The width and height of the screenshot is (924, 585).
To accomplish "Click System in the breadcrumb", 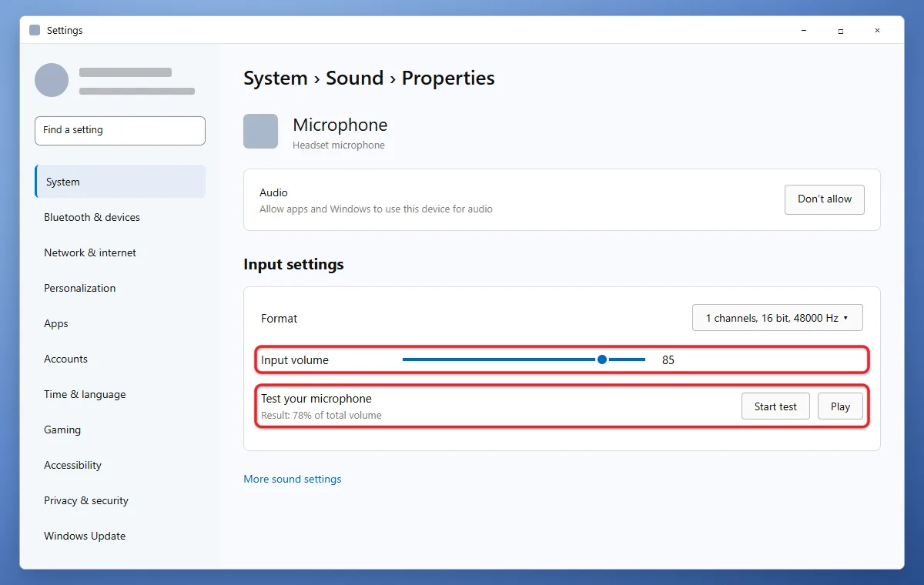I will 276,78.
